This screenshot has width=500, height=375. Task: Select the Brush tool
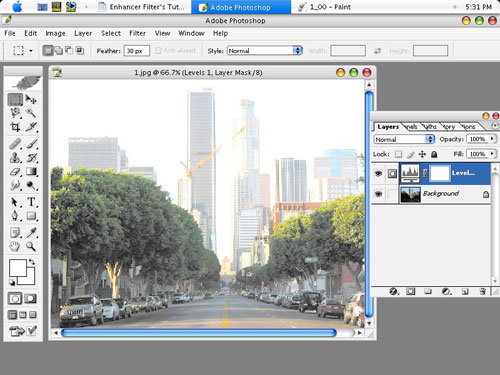point(31,144)
